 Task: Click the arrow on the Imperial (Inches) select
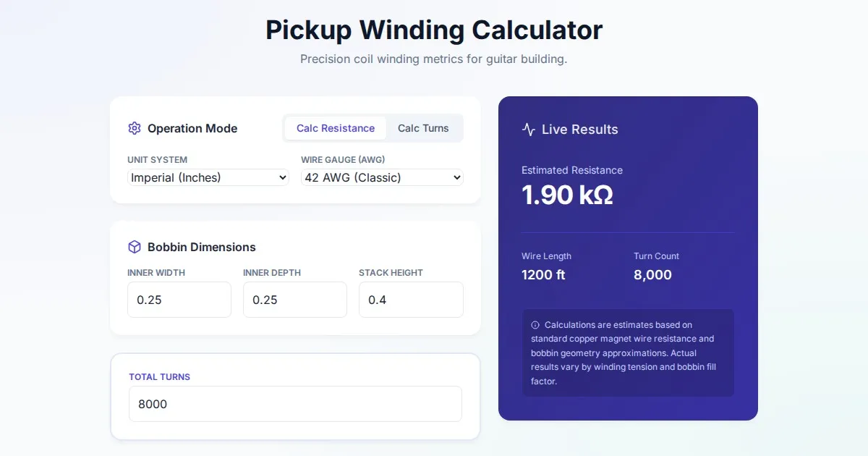282,177
